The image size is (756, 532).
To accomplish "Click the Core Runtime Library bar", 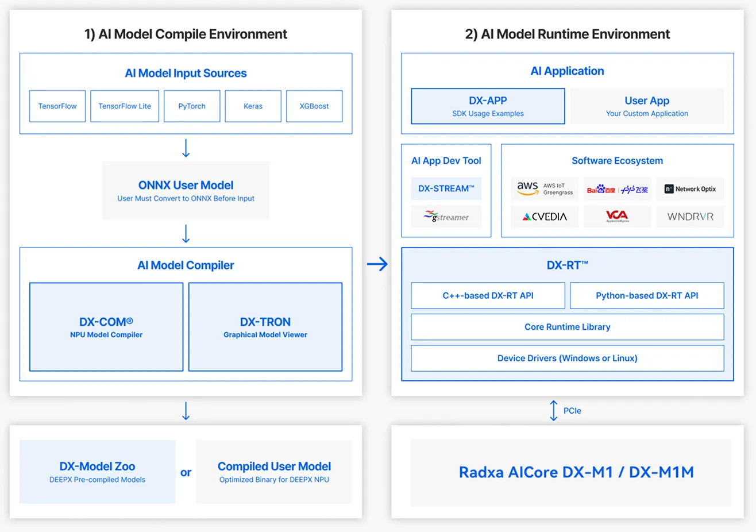I will pyautogui.click(x=568, y=327).
